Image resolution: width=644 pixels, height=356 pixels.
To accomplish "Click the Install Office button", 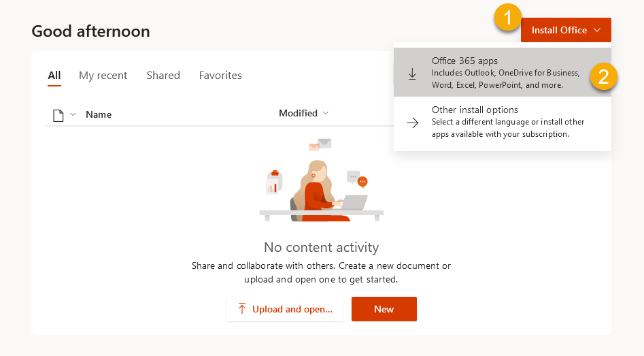I will tap(559, 30).
